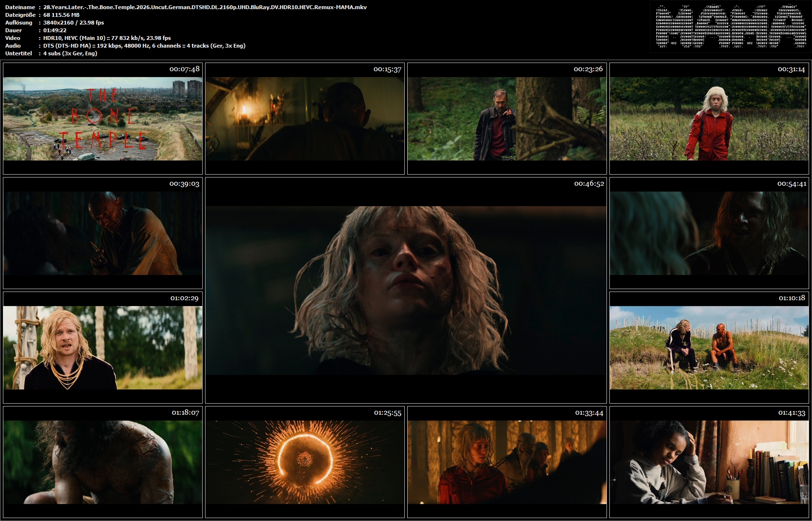Select the 01:41:33 timestamp
This screenshot has height=521, width=812.
(x=792, y=413)
